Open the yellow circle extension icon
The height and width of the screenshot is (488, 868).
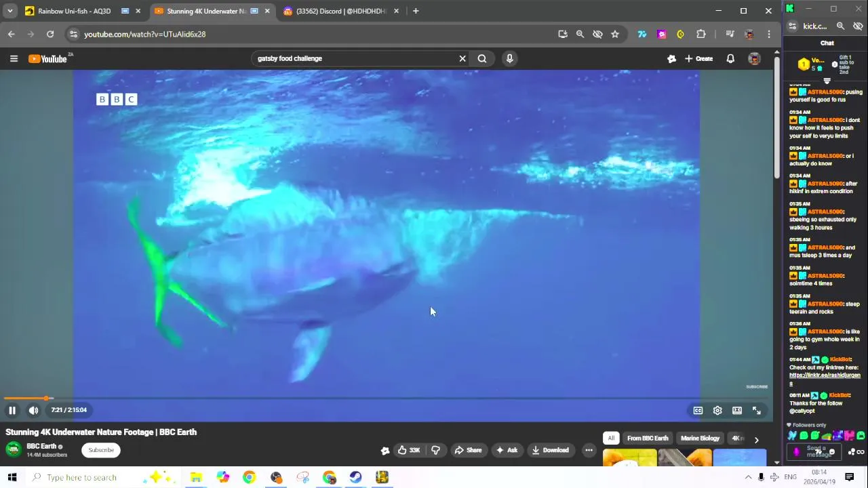pyautogui.click(x=680, y=34)
